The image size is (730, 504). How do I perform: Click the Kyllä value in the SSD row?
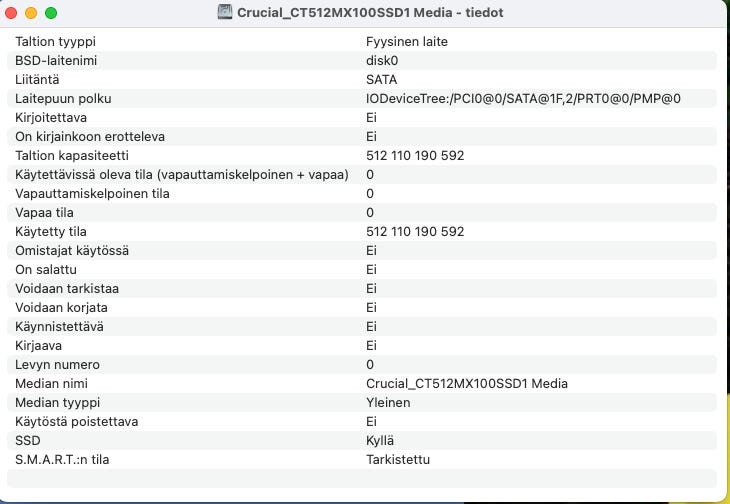point(380,440)
